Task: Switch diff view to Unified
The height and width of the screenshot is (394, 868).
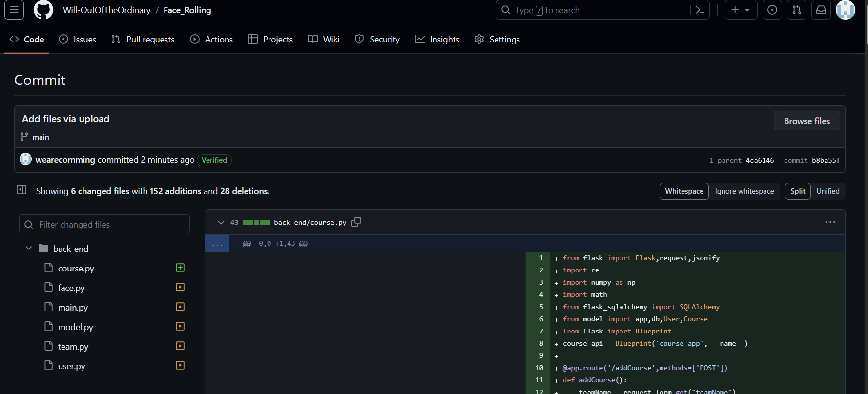Action: point(827,191)
